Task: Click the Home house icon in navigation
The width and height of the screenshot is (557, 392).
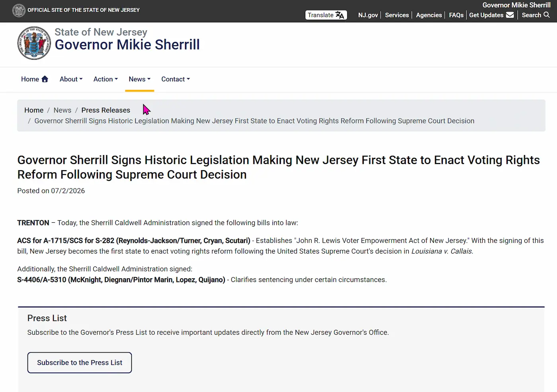Action: (45, 79)
